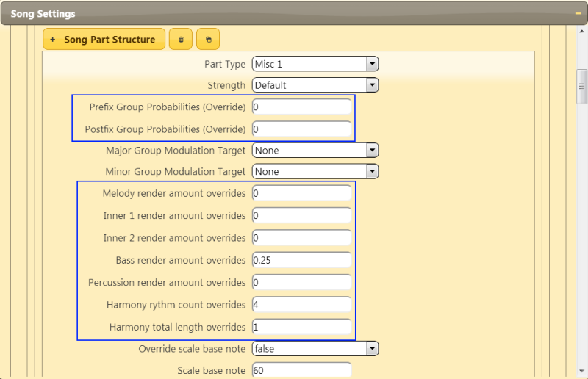
Task: Click Harmony total length overrides field
Action: click(x=302, y=327)
